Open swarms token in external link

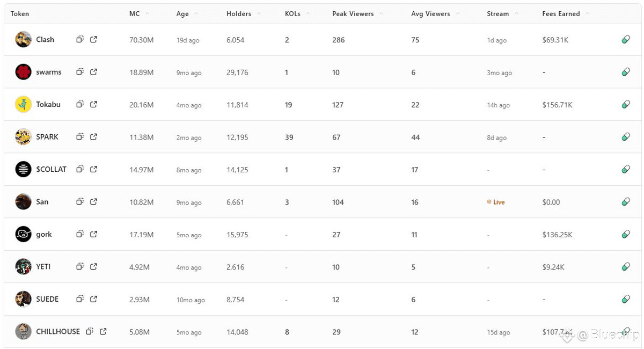(x=93, y=72)
